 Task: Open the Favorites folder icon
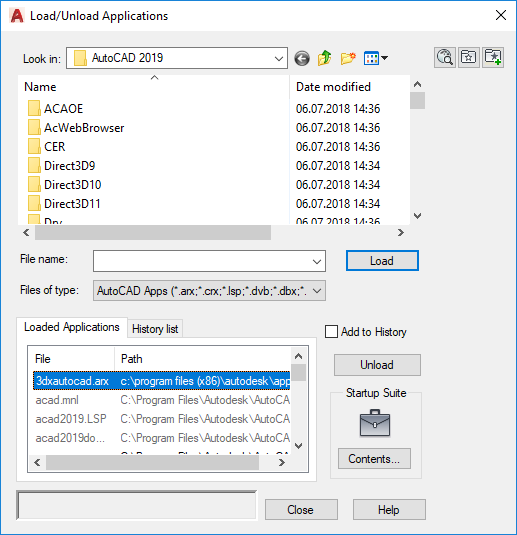click(x=469, y=57)
